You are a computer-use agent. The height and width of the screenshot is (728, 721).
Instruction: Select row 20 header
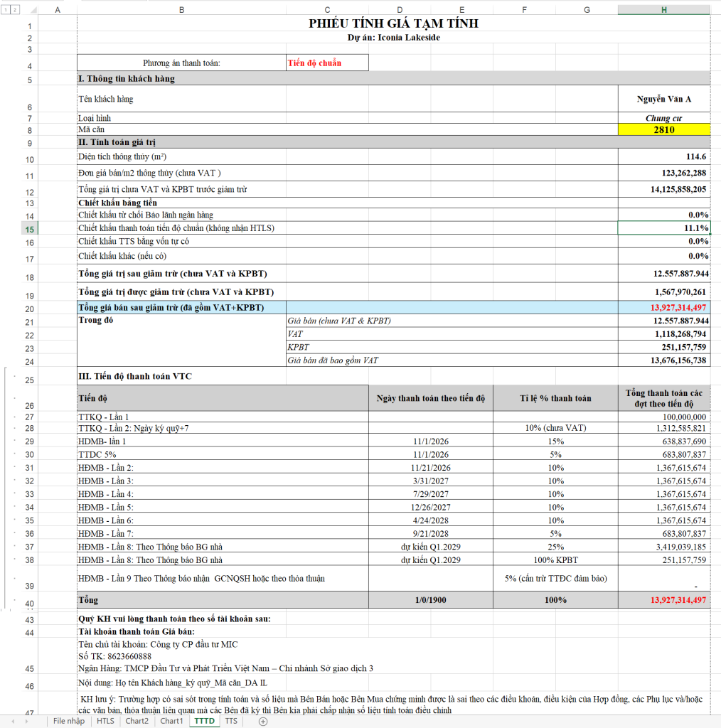pyautogui.click(x=30, y=309)
